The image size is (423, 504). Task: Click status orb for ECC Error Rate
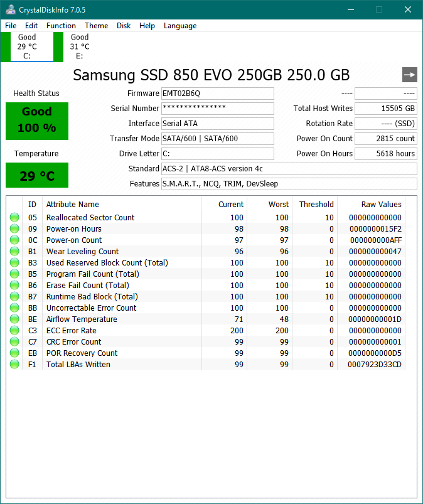coord(14,330)
